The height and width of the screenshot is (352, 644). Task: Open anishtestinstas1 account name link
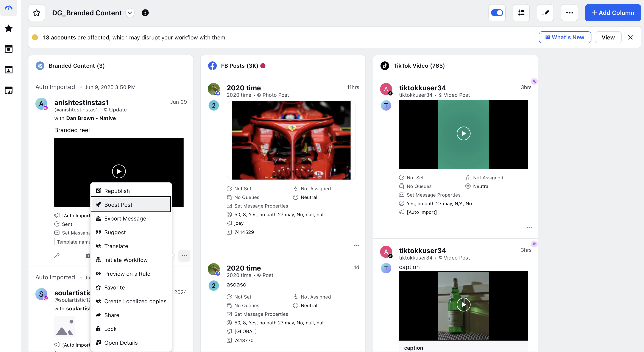coord(81,102)
